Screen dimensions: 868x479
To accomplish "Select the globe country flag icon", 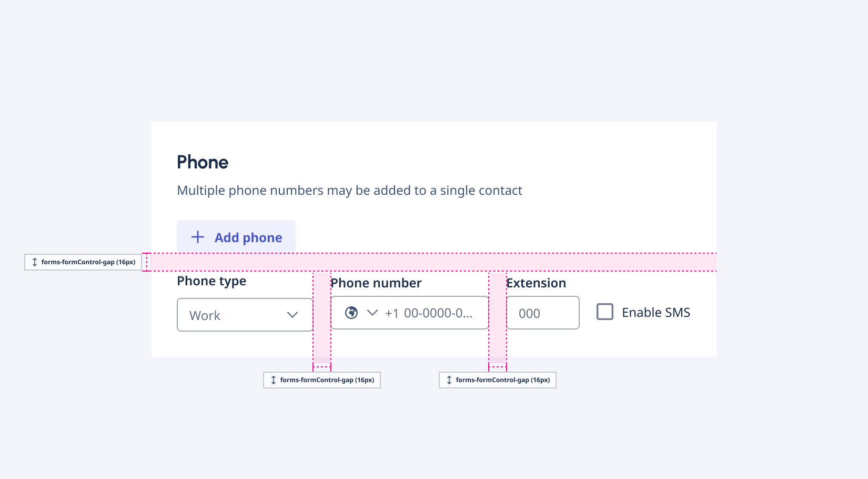I will (351, 312).
